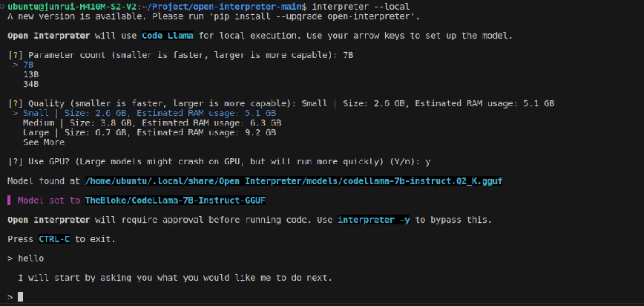Choose the 13B parameter count option
The height and width of the screenshot is (306, 644).
click(30, 74)
